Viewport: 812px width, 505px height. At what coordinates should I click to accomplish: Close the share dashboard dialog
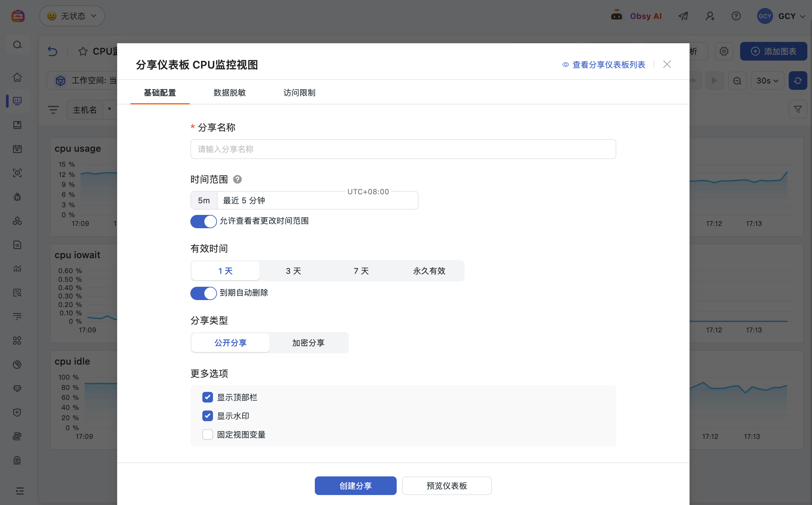point(667,64)
